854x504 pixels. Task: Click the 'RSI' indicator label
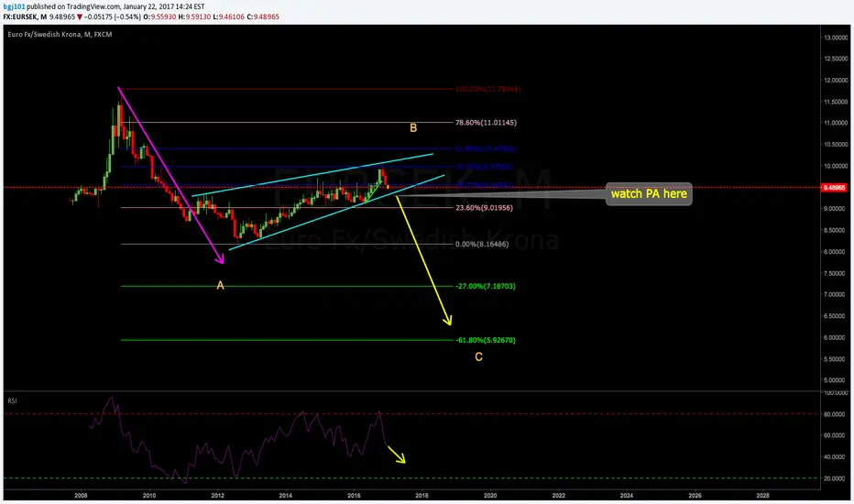[12, 401]
